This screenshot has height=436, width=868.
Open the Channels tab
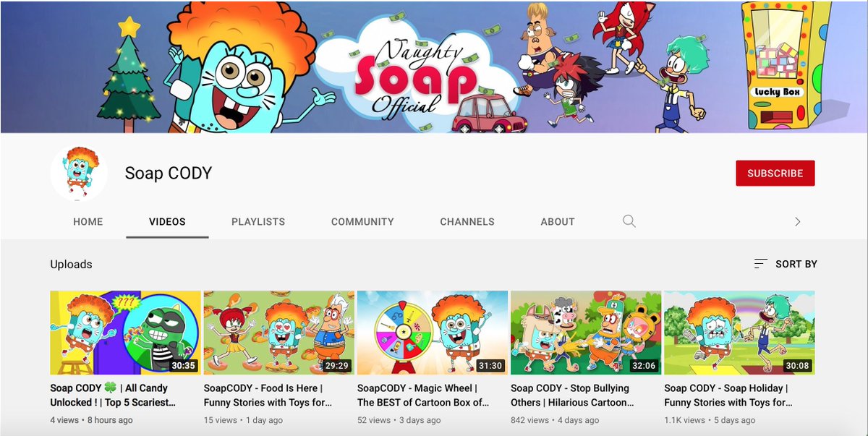coord(467,222)
